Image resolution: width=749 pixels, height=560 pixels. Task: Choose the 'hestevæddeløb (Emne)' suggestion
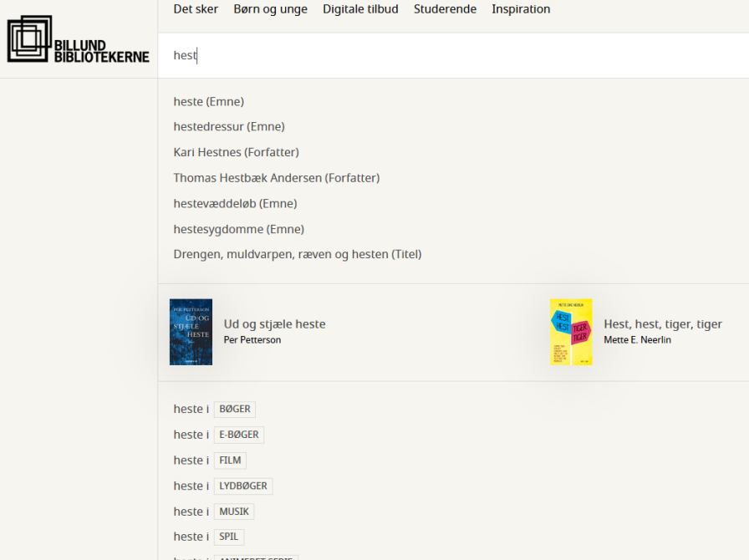pyautogui.click(x=235, y=203)
